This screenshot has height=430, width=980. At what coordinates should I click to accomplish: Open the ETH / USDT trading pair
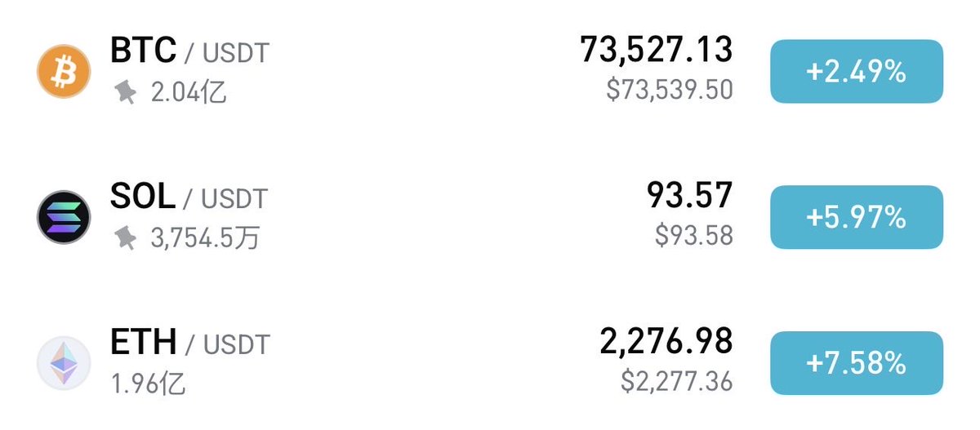pos(189,343)
